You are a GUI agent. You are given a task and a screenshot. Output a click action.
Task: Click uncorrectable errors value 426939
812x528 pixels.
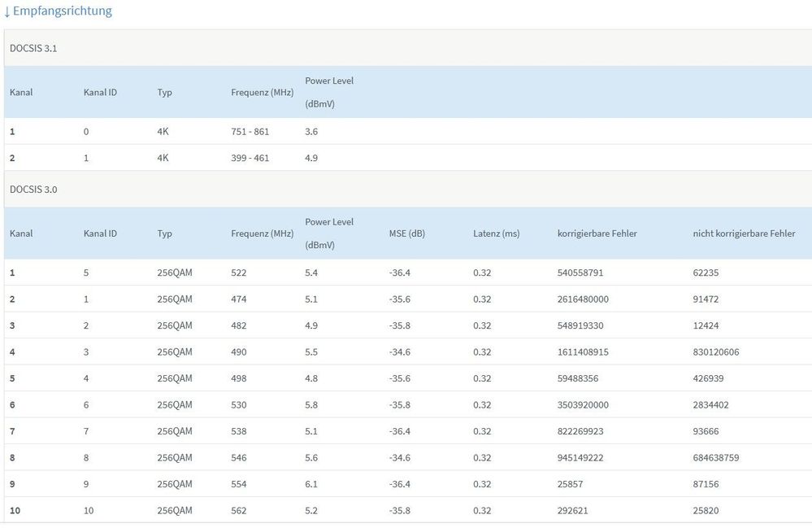click(x=708, y=378)
